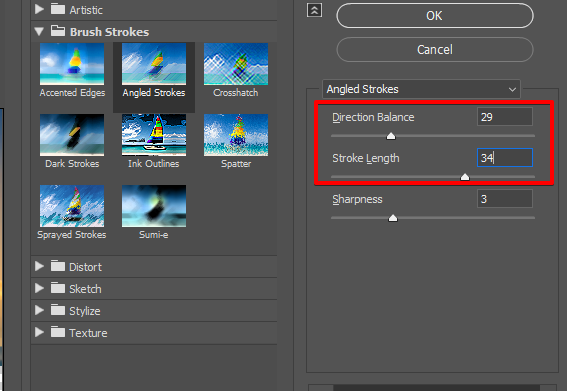
Task: Click the Direction Balance slider handle
Action: coord(391,136)
